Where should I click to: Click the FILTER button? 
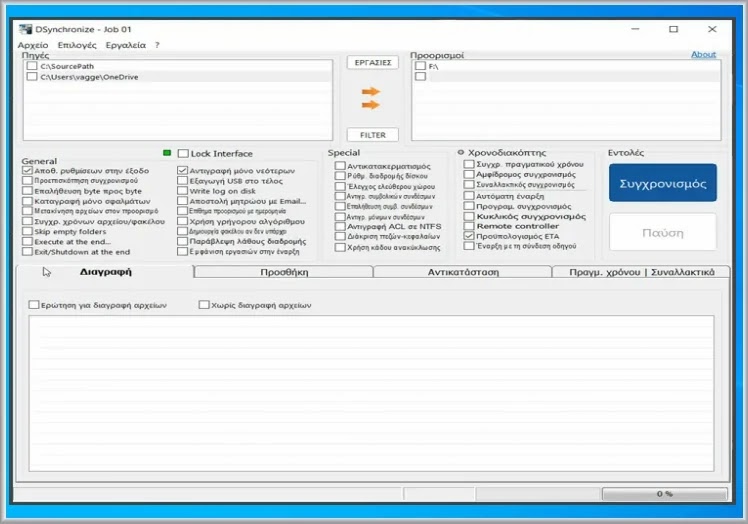coord(373,135)
